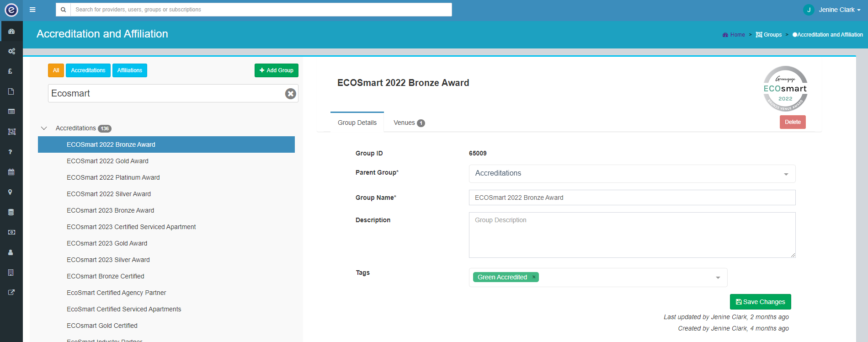Click the Add Group button
The image size is (868, 342).
point(277,70)
